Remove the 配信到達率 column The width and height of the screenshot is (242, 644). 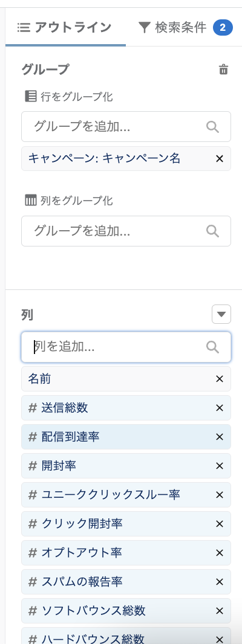tap(220, 437)
